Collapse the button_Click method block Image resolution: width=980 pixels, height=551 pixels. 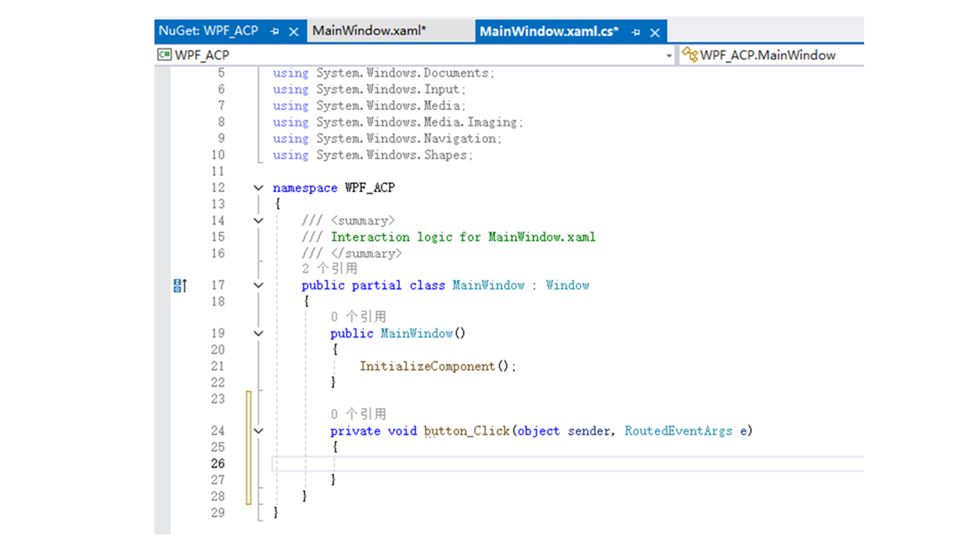pyautogui.click(x=258, y=431)
